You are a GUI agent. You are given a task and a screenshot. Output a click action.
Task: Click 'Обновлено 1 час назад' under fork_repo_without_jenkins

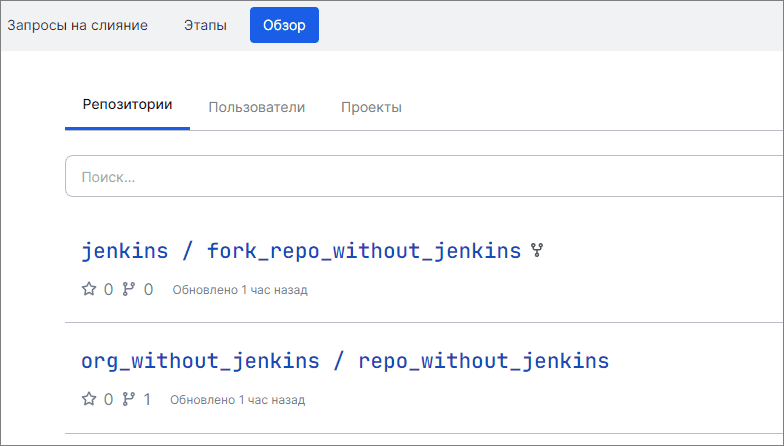click(240, 290)
